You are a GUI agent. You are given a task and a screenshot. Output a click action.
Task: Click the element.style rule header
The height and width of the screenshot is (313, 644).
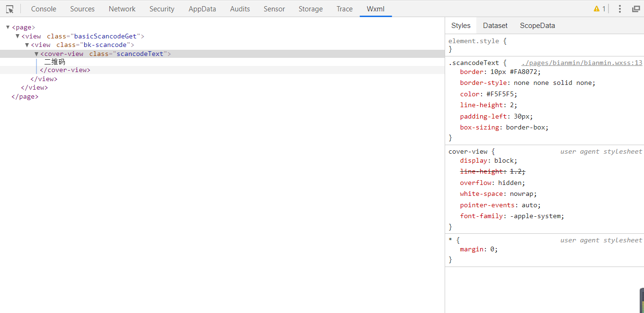[x=477, y=41]
